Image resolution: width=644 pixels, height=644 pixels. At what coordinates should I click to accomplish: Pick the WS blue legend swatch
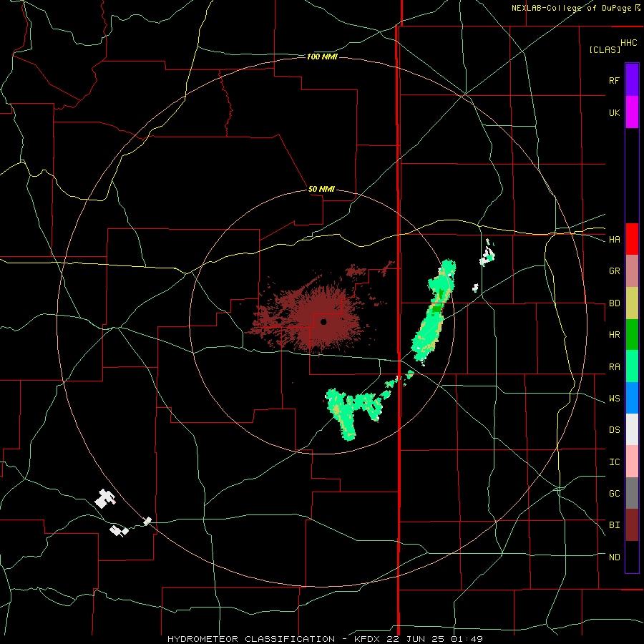point(632,398)
